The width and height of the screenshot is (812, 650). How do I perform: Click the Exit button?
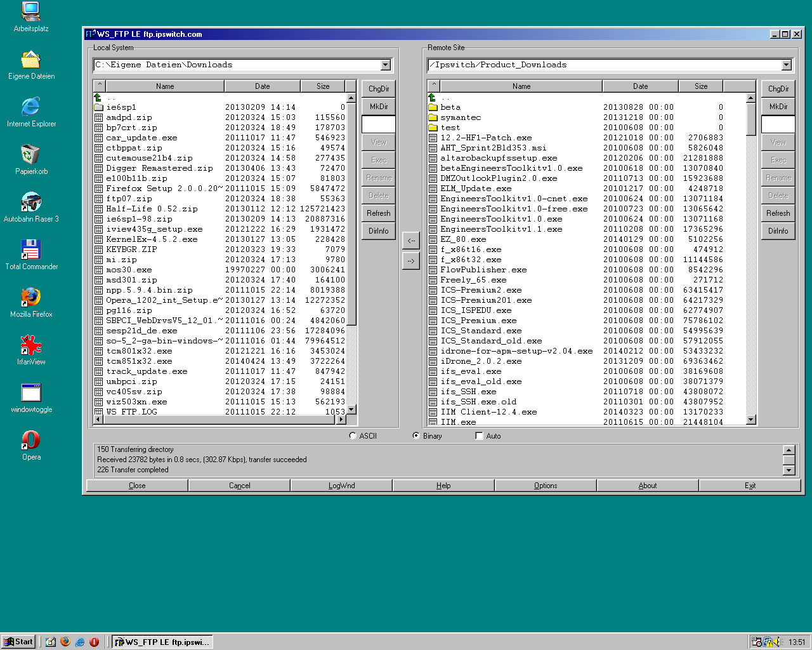tap(750, 486)
